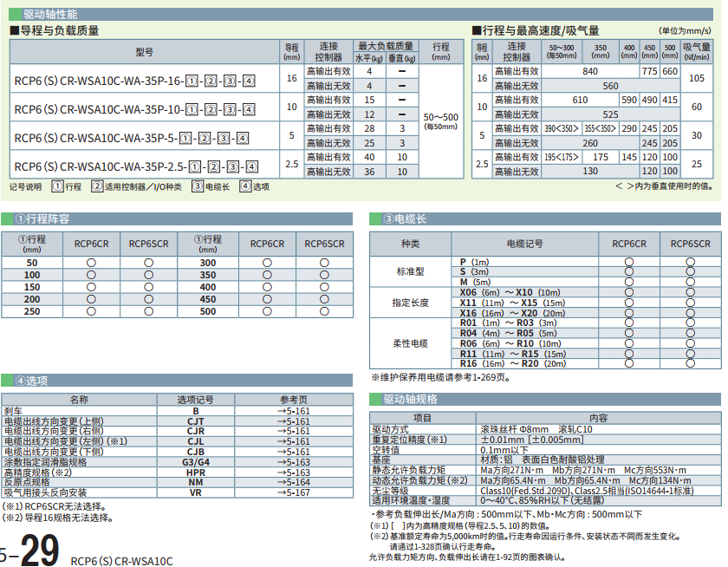The width and height of the screenshot is (728, 567).
Task: Click the 610 speed value
Action: point(580,100)
